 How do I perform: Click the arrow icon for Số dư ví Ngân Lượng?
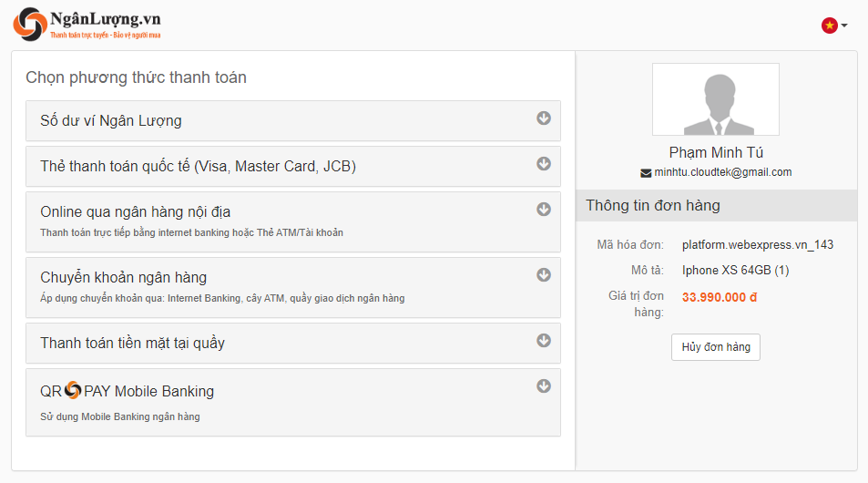(x=544, y=118)
